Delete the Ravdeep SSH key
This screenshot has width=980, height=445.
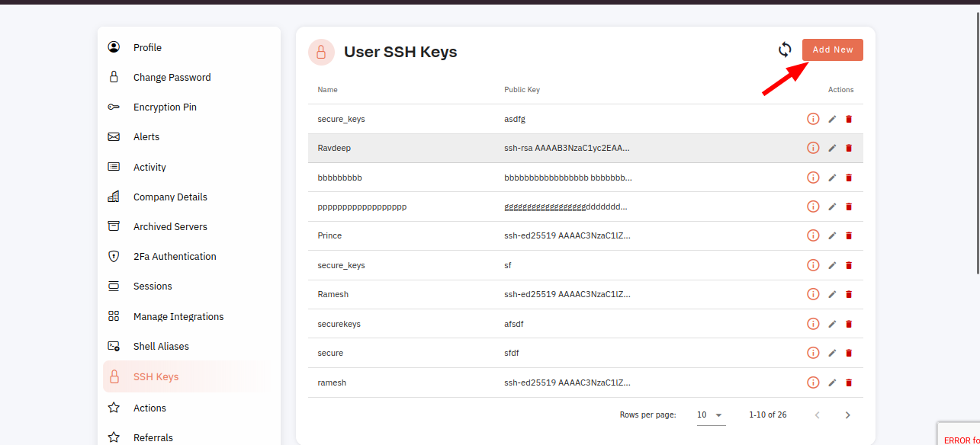click(x=849, y=149)
